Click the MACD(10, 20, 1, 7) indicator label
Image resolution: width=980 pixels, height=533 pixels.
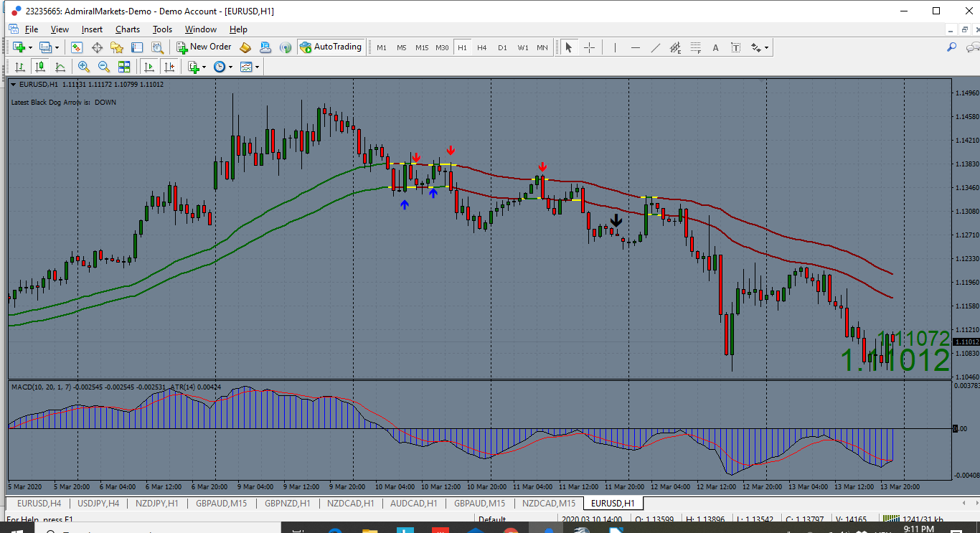tap(90, 387)
